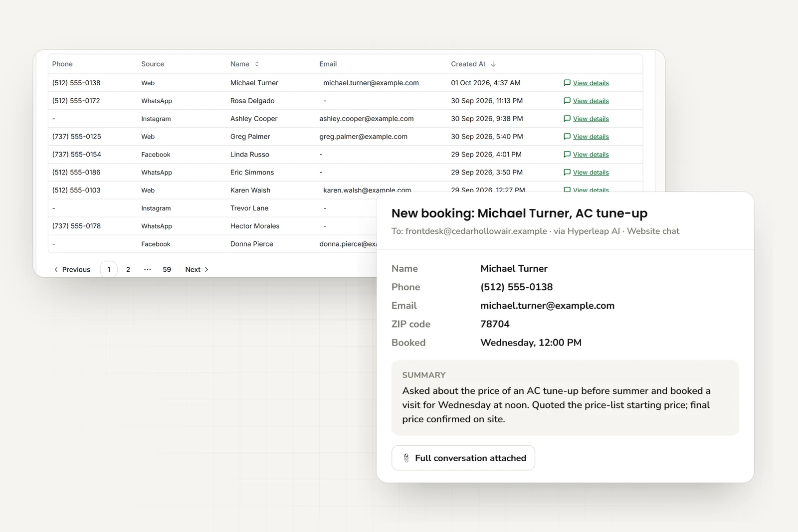
Task: Click name cell Eric Simmons
Action: [x=252, y=173]
